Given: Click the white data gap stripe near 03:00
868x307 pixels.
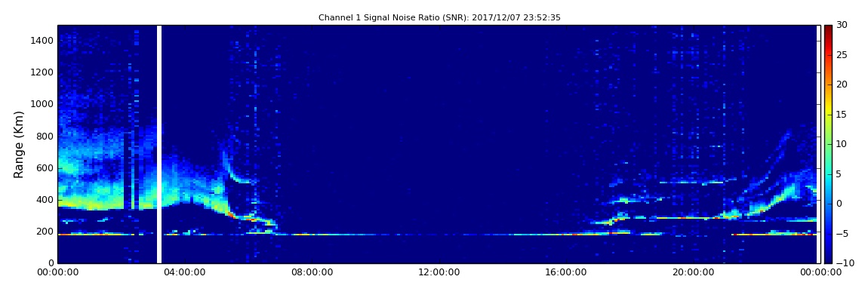Looking at the screenshot, I should pyautogui.click(x=159, y=144).
